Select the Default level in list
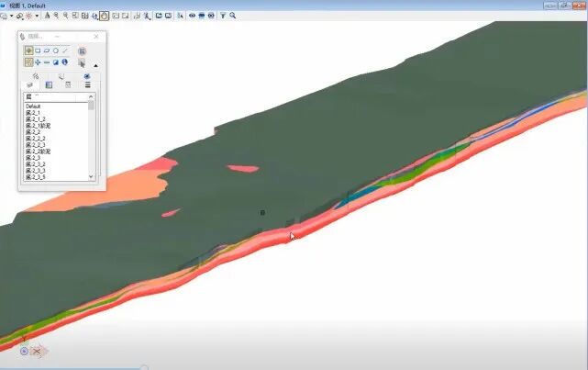 tap(33, 107)
